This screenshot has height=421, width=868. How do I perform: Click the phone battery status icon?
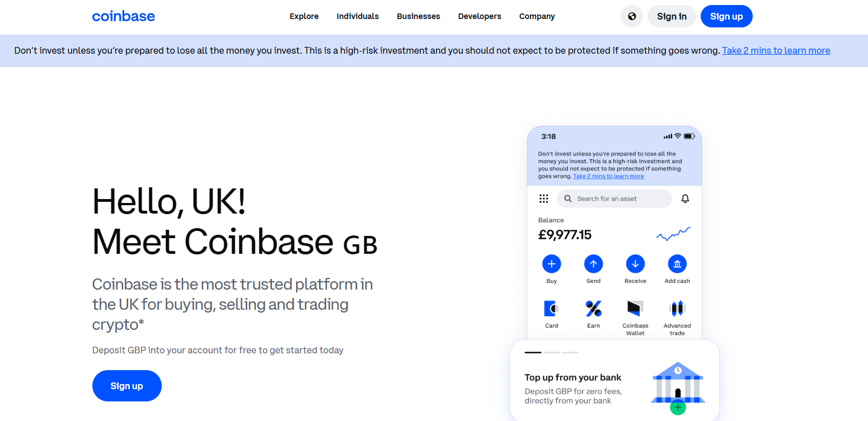(x=689, y=136)
